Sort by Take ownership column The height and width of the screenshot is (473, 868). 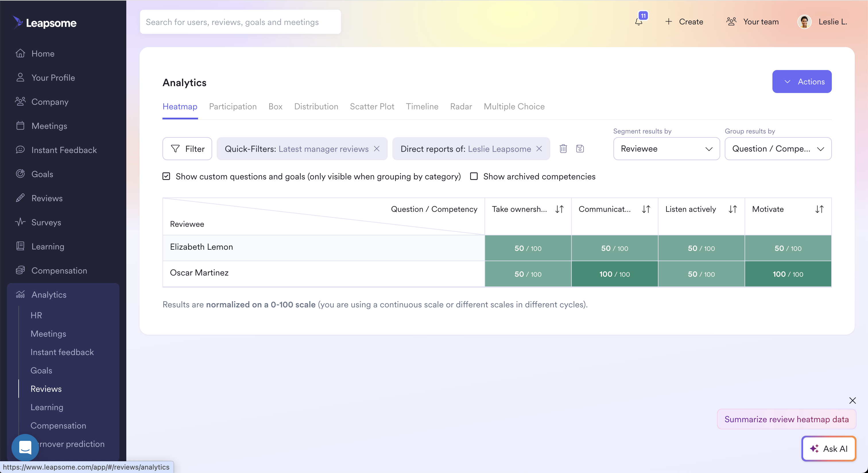pos(559,209)
